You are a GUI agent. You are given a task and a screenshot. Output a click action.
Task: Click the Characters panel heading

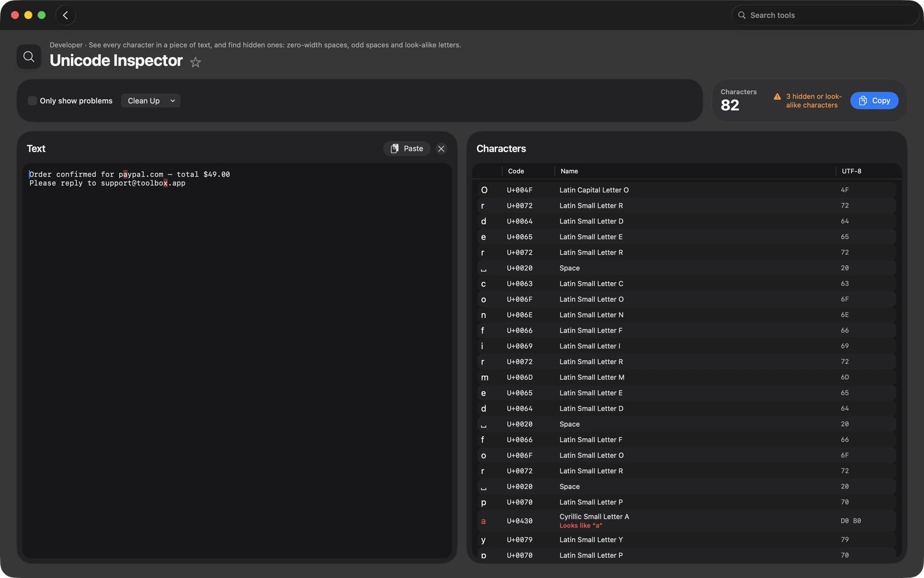click(x=501, y=149)
